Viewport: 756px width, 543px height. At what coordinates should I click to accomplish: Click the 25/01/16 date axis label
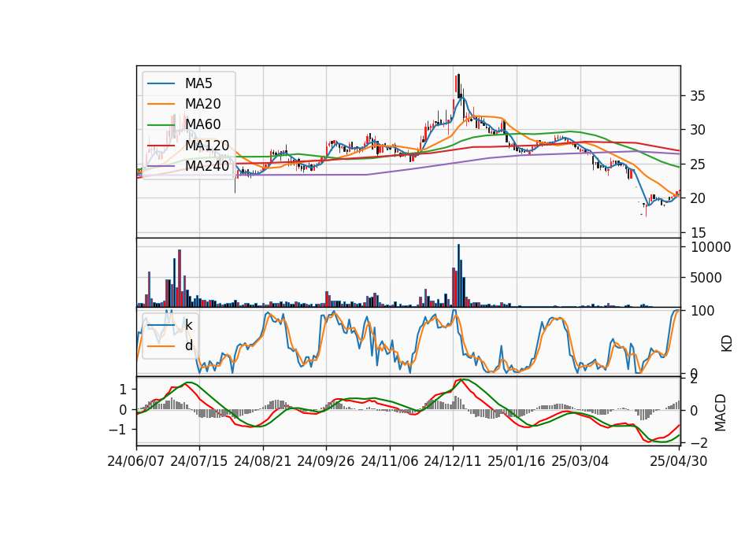(517, 461)
